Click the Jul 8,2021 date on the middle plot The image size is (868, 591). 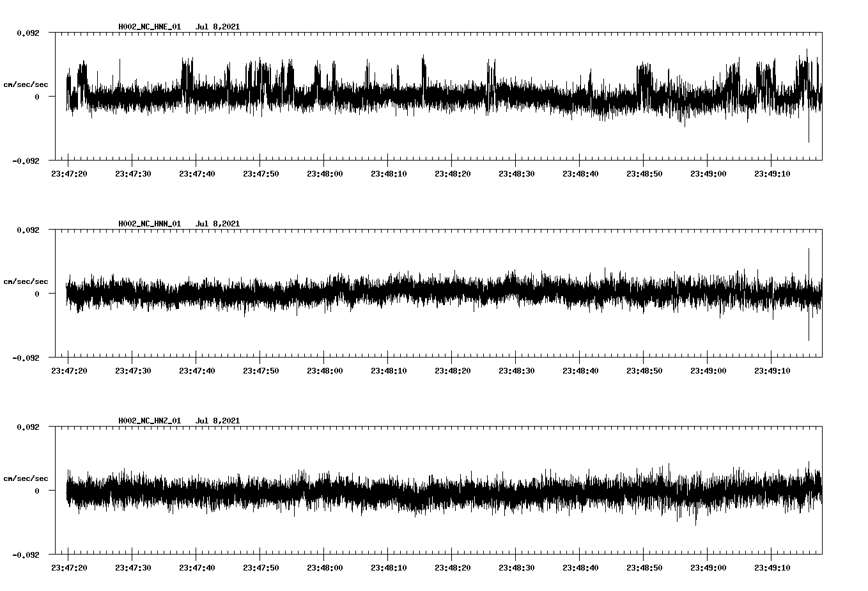coord(219,223)
